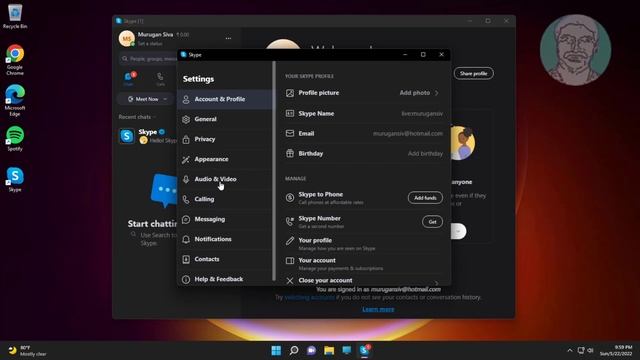Open Microsoft Edge desktop shortcut
The height and width of the screenshot is (360, 640).
click(x=15, y=100)
